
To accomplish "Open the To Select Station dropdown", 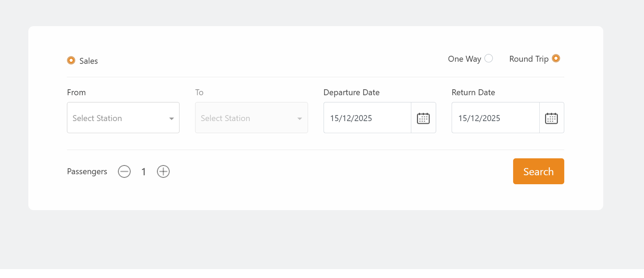I will (x=247, y=118).
